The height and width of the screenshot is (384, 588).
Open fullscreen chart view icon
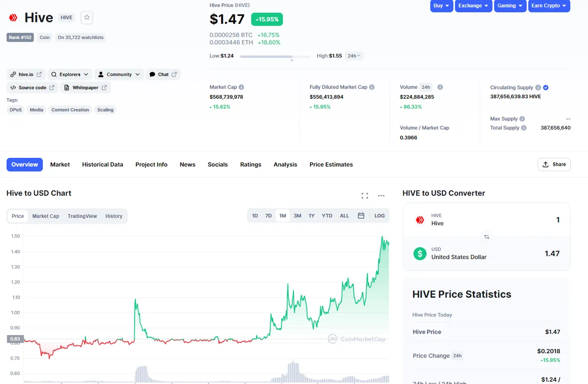[365, 196]
